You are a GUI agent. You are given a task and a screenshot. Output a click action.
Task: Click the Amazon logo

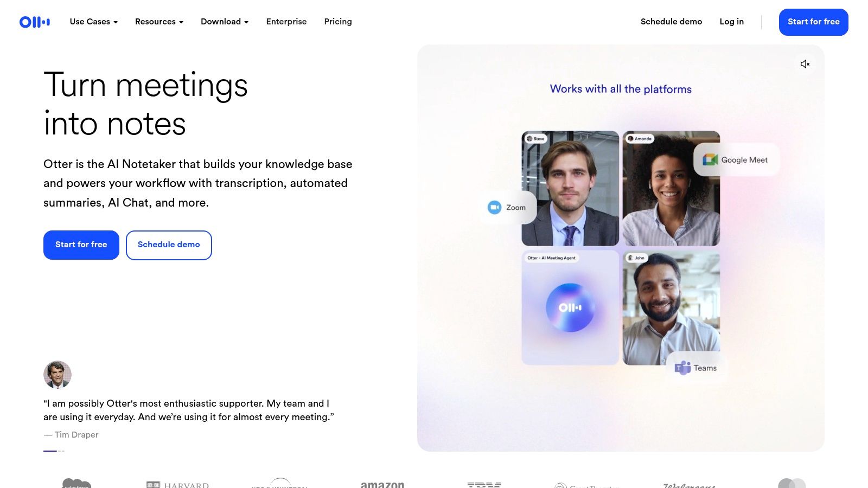click(382, 484)
